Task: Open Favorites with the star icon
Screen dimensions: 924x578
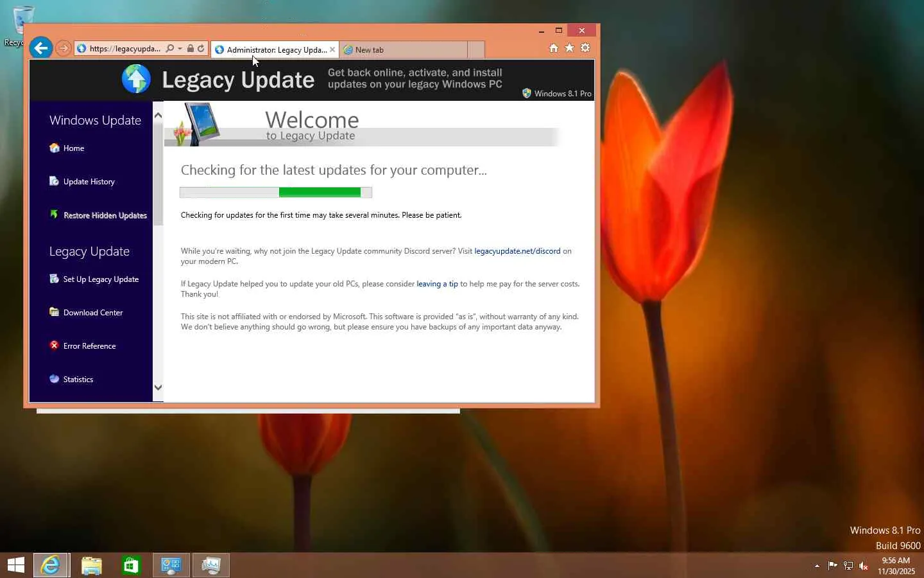Action: tap(569, 48)
